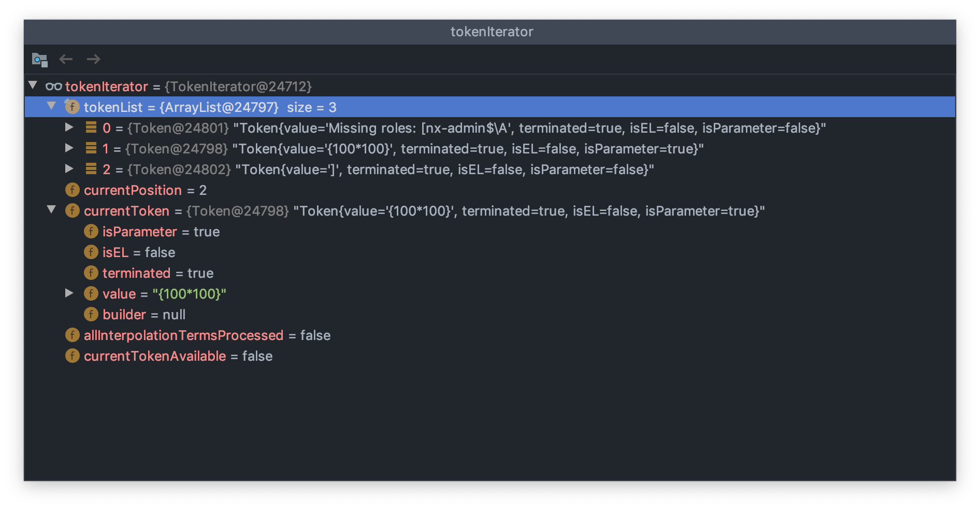Click the array element icon for index 1
This screenshot has height=509, width=980.
[91, 148]
